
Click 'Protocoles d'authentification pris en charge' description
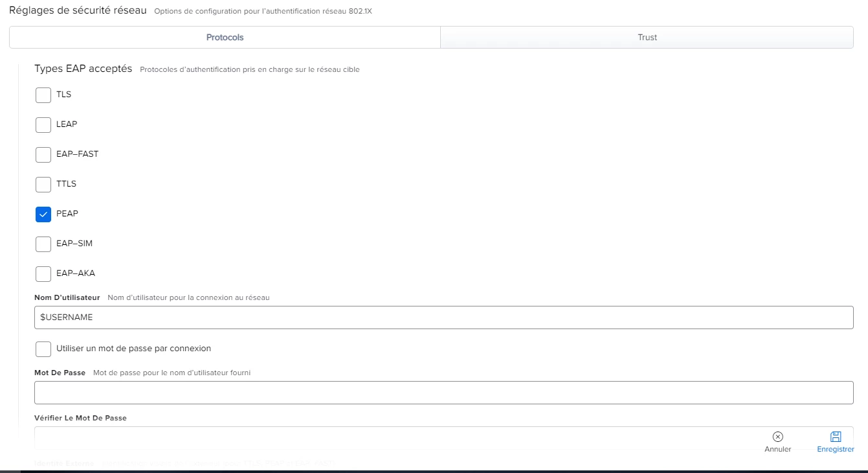pyautogui.click(x=249, y=69)
